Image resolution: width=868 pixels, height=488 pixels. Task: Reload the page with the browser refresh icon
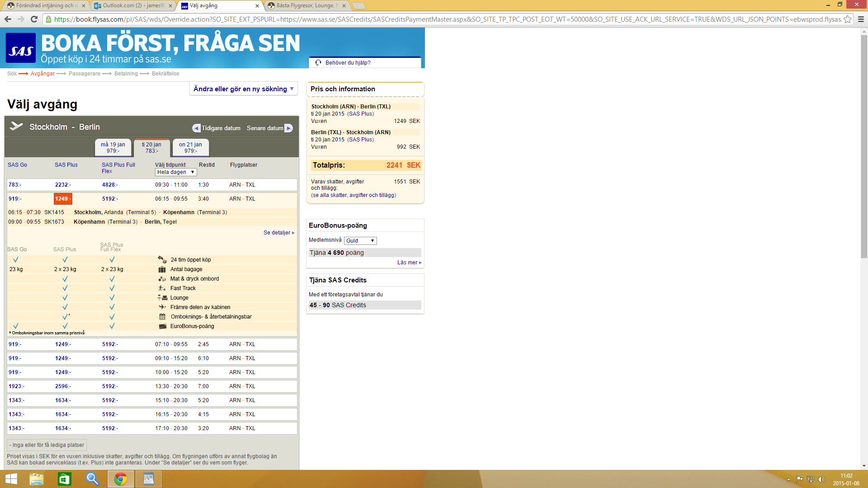[x=34, y=19]
